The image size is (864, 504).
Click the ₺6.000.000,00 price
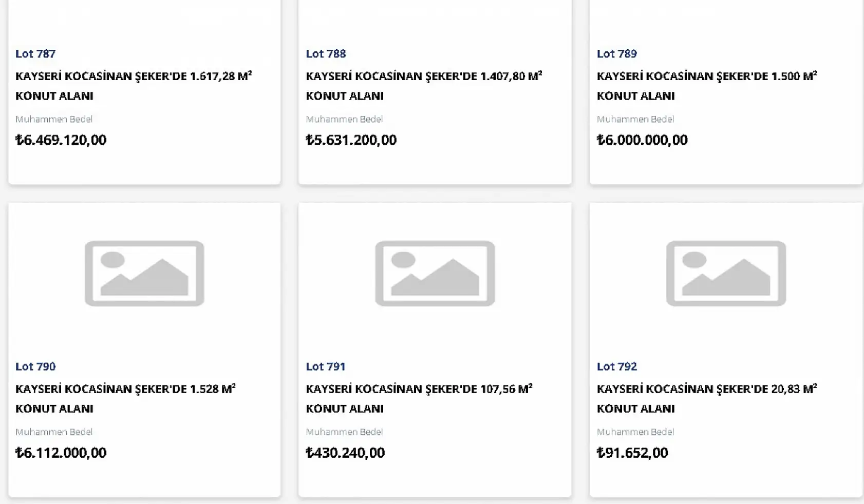(642, 140)
